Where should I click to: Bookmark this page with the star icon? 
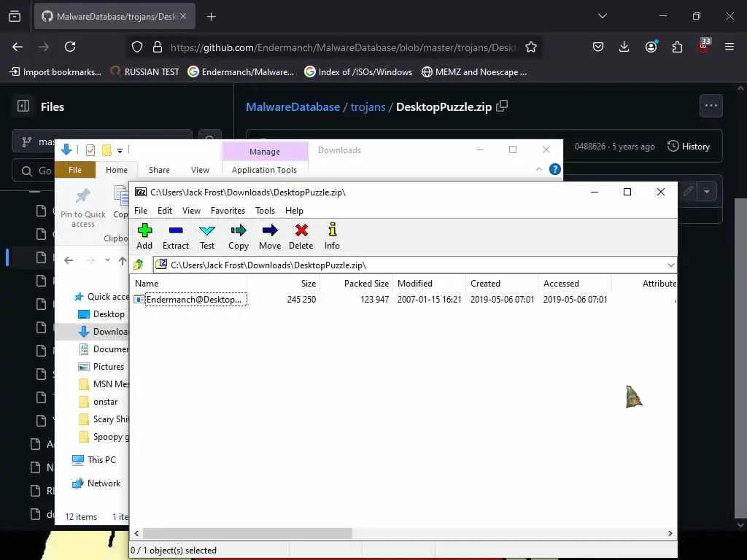point(531,47)
